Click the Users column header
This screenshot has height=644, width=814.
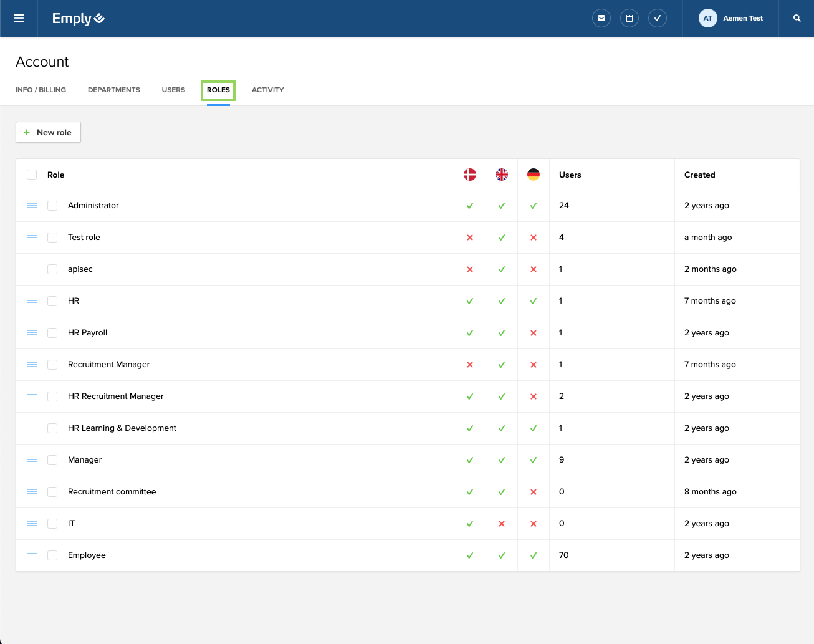[570, 175]
